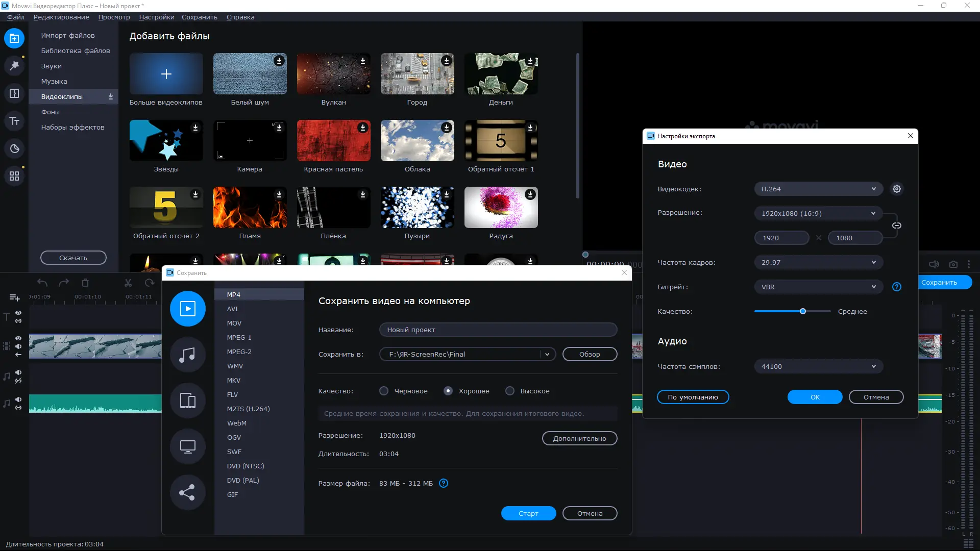Choose the Share online upload icon

187,492
